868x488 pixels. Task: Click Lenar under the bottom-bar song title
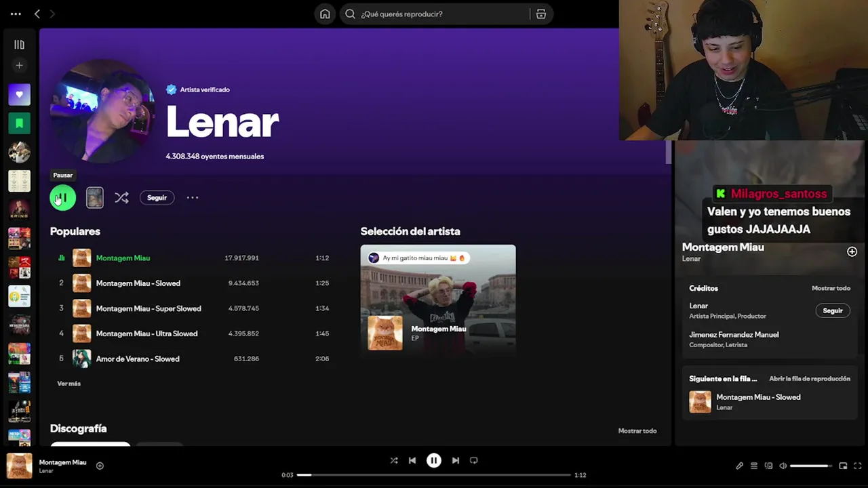pyautogui.click(x=46, y=471)
